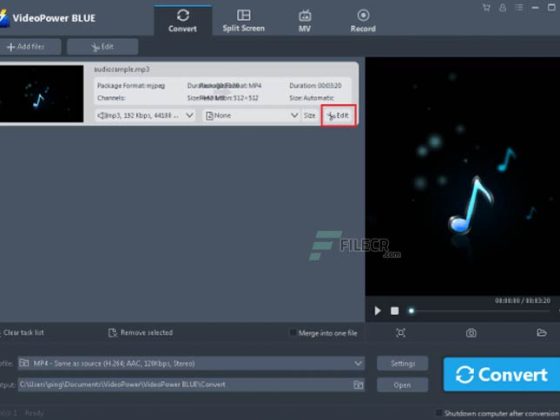Click the playback time counter
The image size is (560, 420).
click(x=522, y=300)
